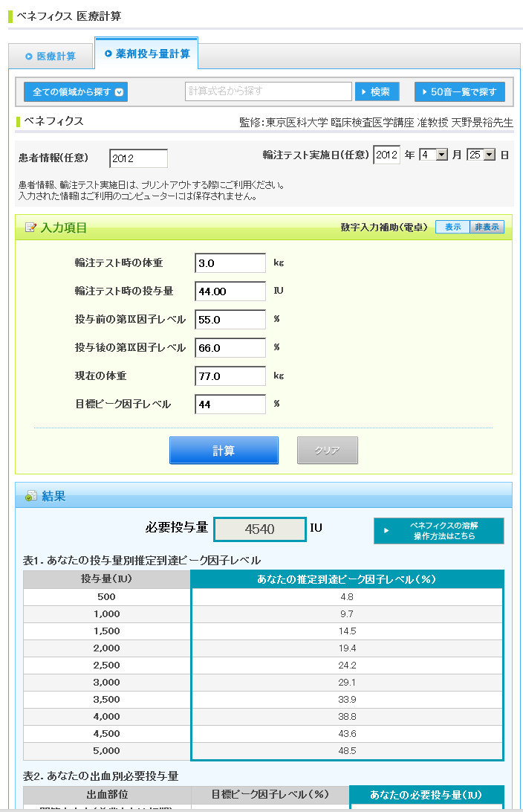This screenshot has height=812, width=523.
Task: Click the arrow icon on 薬剤投与量計算 tab
Action: click(x=108, y=54)
